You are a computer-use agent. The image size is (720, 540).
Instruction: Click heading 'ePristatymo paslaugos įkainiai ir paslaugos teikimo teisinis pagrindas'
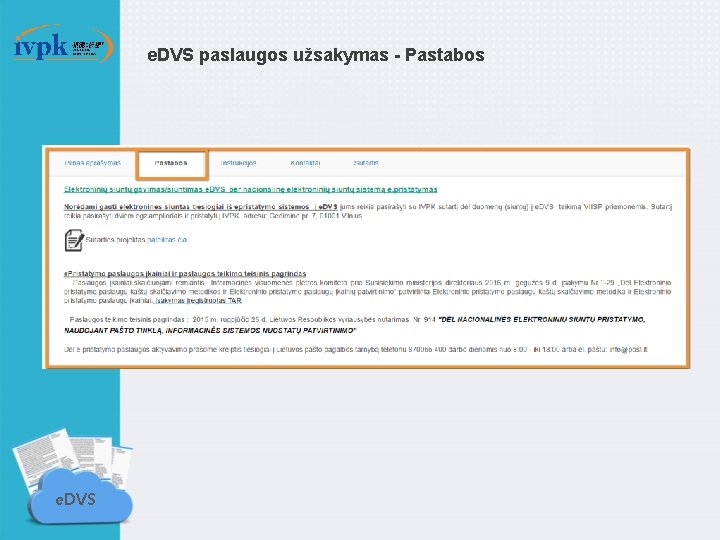tap(185, 274)
